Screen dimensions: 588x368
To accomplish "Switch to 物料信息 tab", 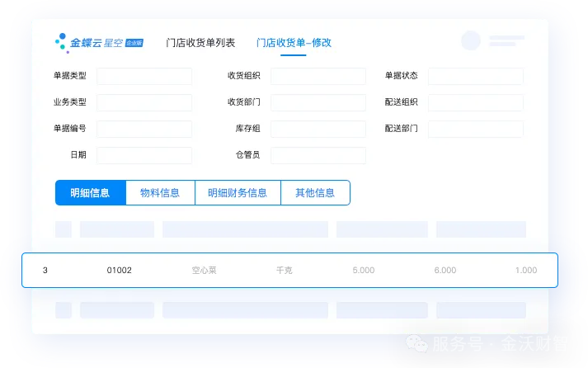I will pyautogui.click(x=160, y=193).
